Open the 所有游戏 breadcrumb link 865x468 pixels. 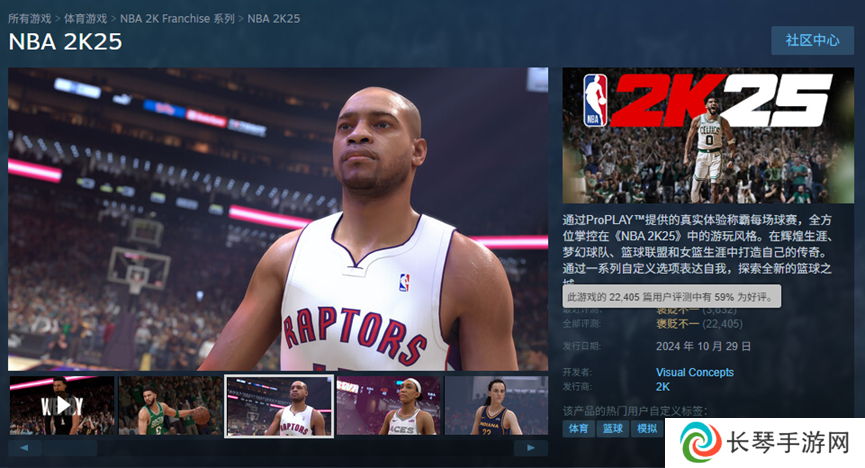[x=30, y=18]
